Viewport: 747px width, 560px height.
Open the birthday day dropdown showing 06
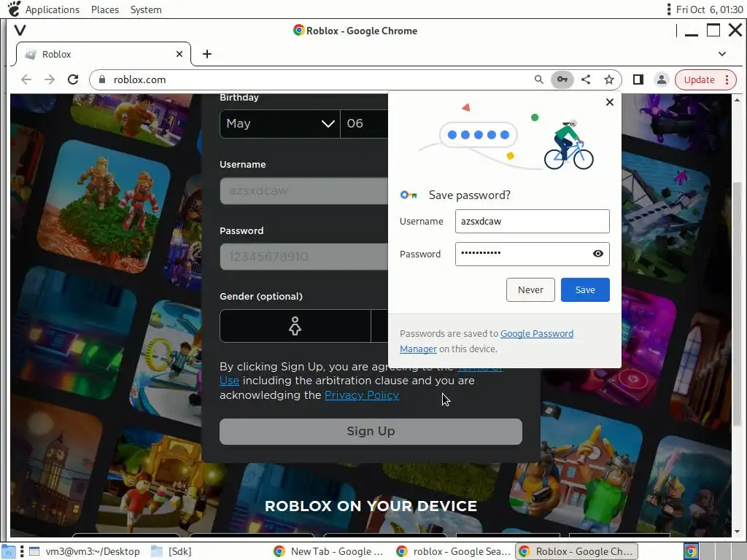365,124
